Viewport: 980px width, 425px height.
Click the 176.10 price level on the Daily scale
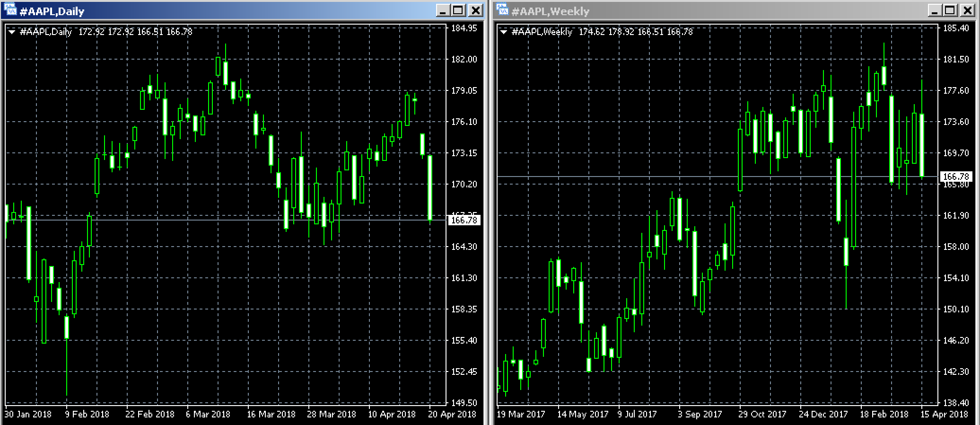tap(464, 122)
